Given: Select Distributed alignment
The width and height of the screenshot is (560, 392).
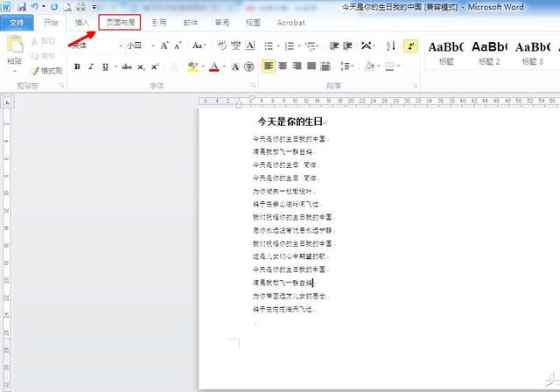Looking at the screenshot, I should tap(325, 66).
